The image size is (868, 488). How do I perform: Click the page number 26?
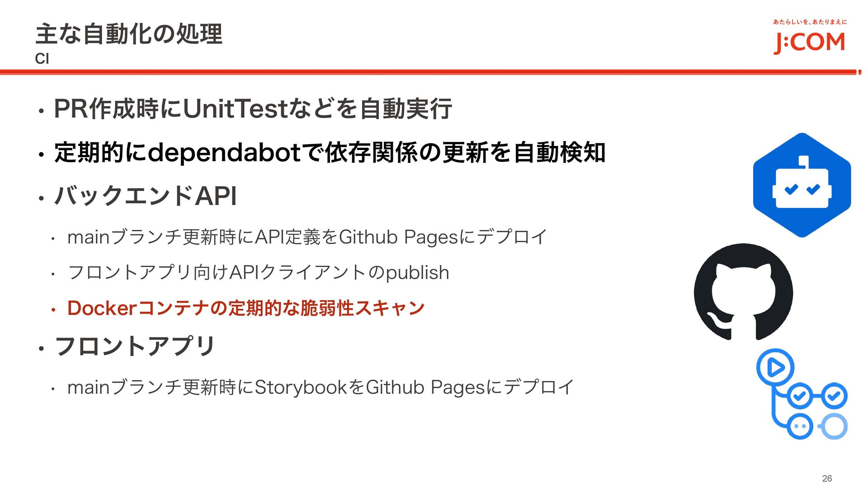[827, 479]
